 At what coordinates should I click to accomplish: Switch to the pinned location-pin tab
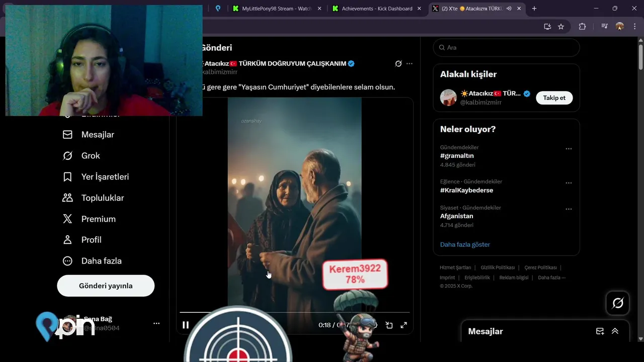pyautogui.click(x=218, y=9)
